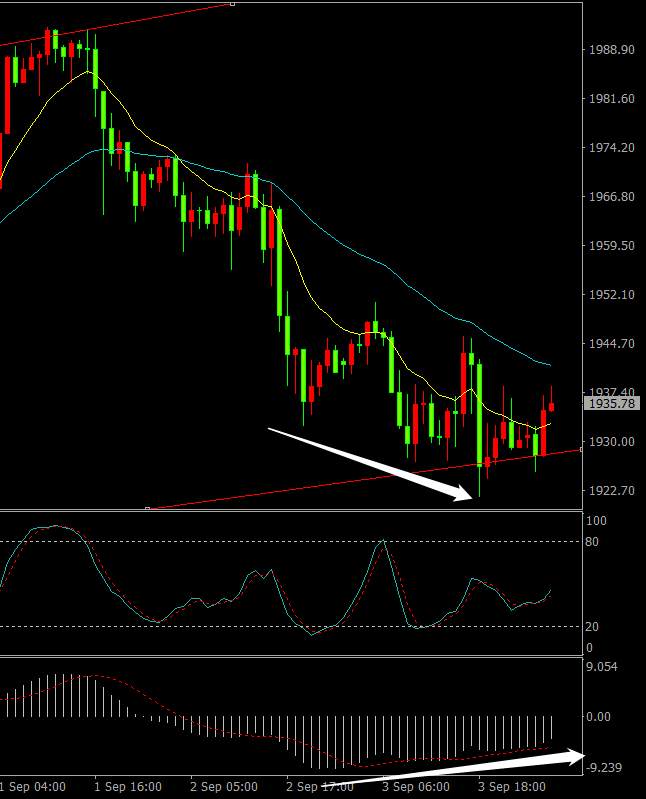646x799 pixels.
Task: Click price level 1966.80 on axis
Action: point(612,197)
